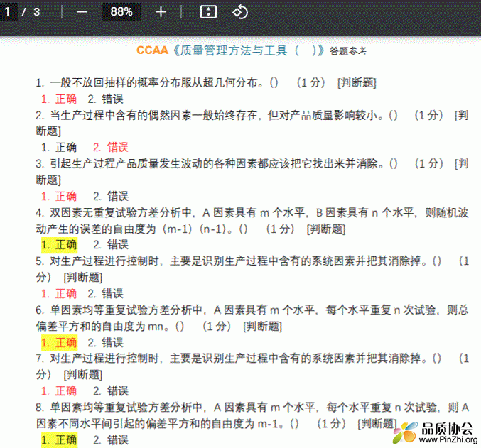Viewport: 481px width, 448px height.
Task: Click the (1 分) score on question 6
Action: coord(217,327)
